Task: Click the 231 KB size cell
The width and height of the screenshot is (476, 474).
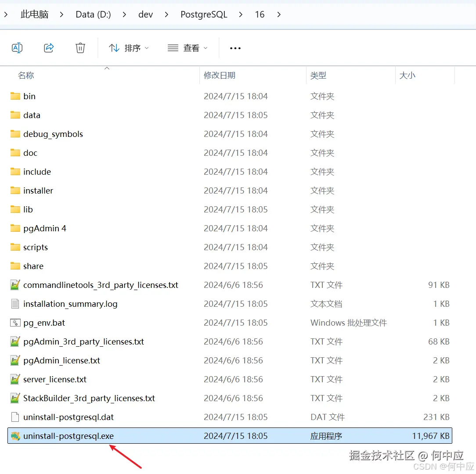Action: 436,417
